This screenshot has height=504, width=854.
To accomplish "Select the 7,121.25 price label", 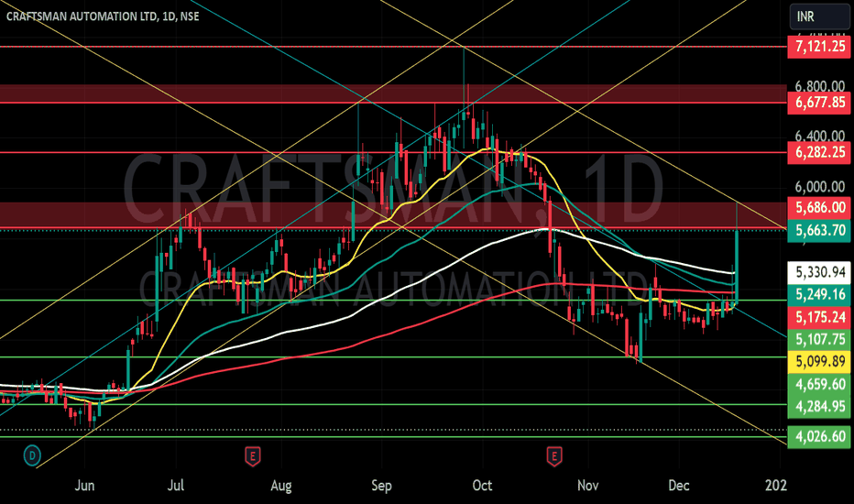I will click(819, 47).
